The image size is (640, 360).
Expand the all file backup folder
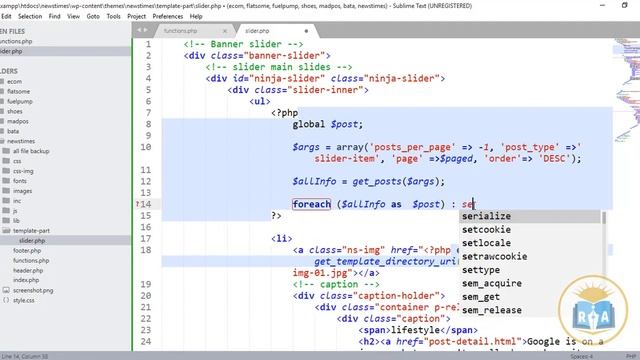click(x=31, y=151)
